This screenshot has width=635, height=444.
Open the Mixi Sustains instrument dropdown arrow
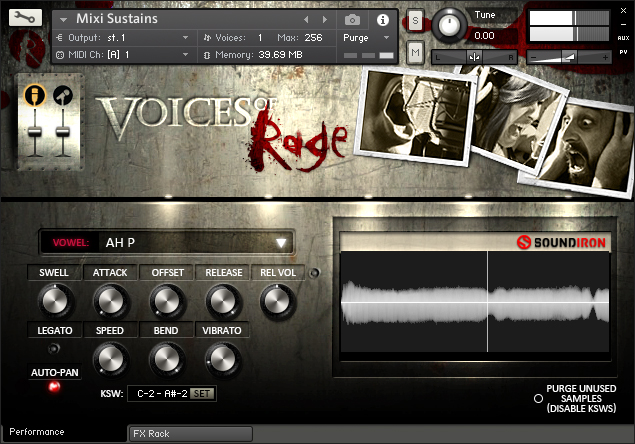[x=63, y=19]
